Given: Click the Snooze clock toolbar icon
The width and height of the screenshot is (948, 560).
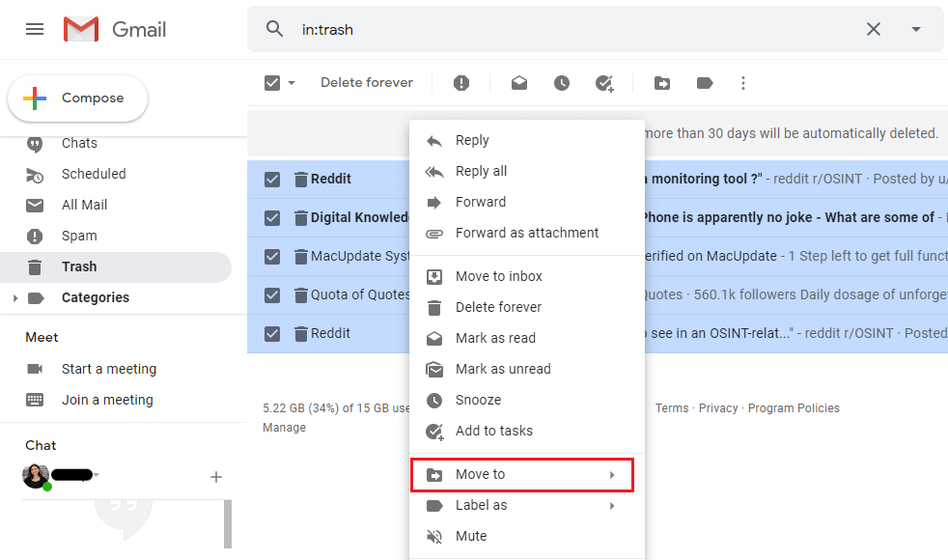Looking at the screenshot, I should click(x=562, y=83).
